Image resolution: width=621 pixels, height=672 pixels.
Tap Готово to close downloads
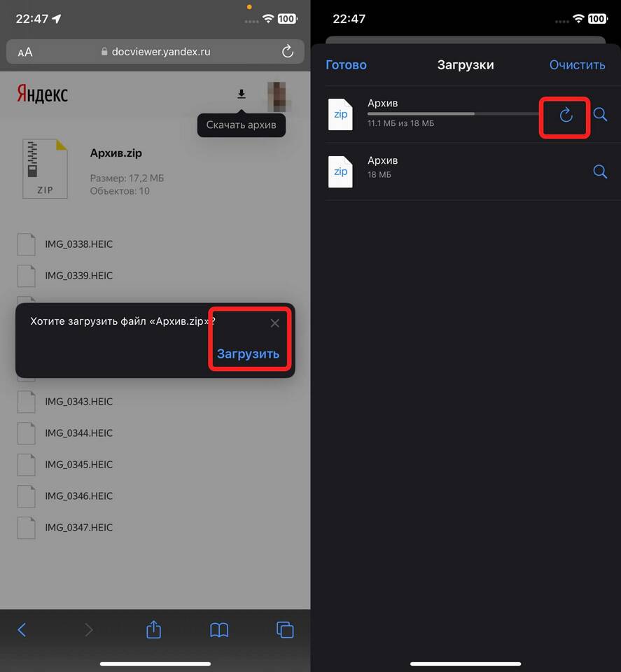[346, 64]
